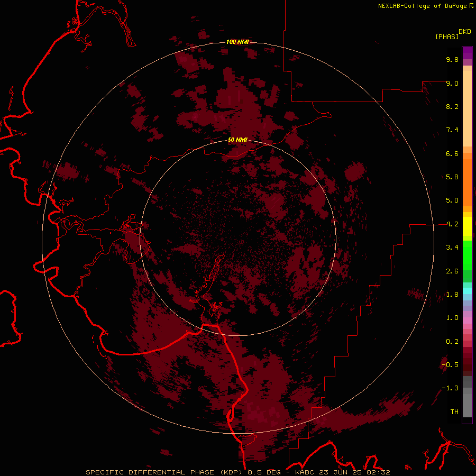Screen dimensions: 476x476
Task: Click the 5.8 value on the color scale
Action: click(452, 177)
